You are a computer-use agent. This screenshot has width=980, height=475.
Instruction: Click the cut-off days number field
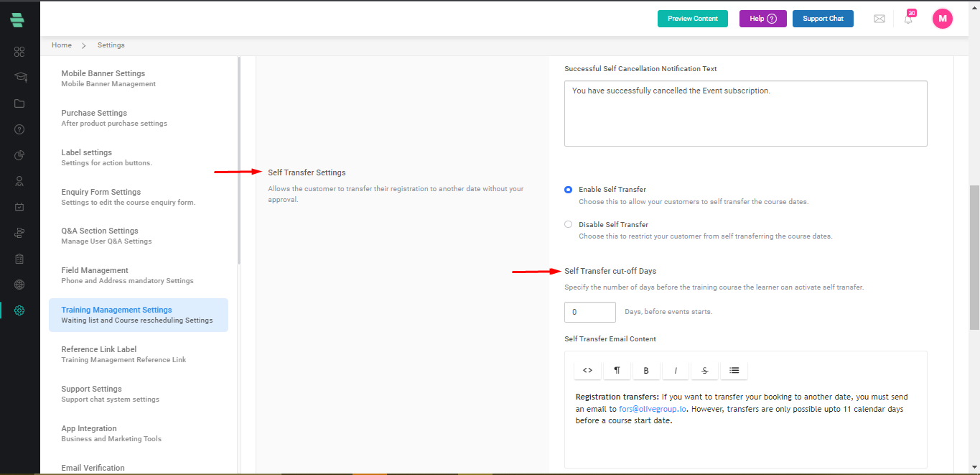[x=590, y=312]
